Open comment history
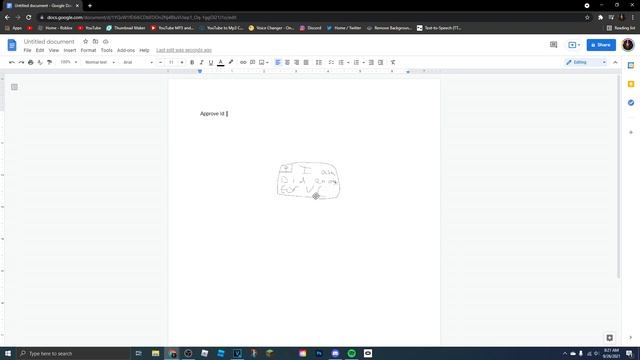 pos(553,45)
